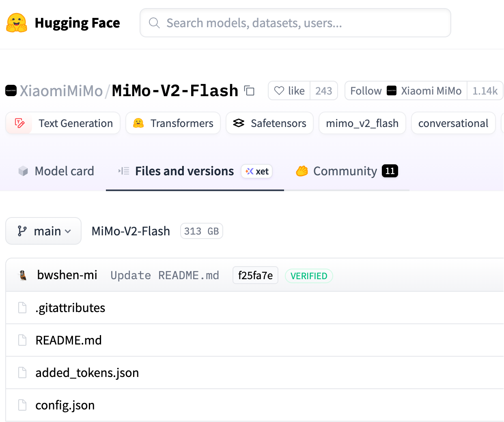The image size is (504, 422).
Task: Open the Community tab
Action: pos(346,171)
